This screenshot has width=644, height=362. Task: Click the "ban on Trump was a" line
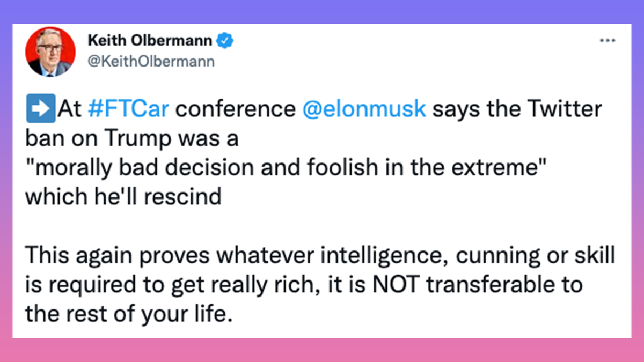132,138
